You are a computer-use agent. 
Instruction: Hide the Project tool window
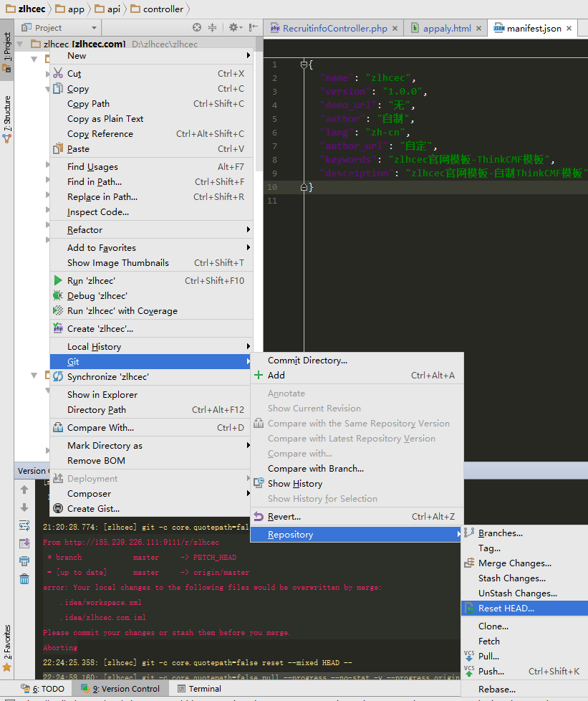(x=253, y=28)
